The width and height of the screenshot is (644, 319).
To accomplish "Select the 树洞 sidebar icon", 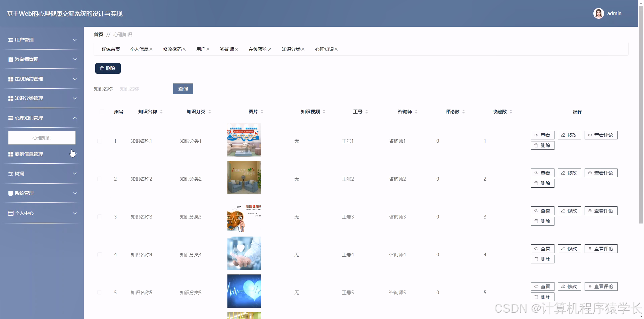I will 10,174.
